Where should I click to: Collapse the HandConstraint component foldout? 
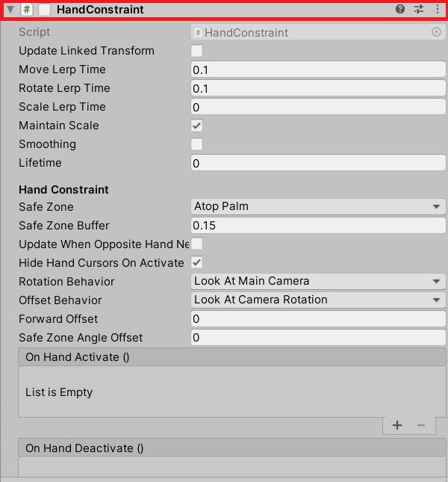(x=10, y=10)
